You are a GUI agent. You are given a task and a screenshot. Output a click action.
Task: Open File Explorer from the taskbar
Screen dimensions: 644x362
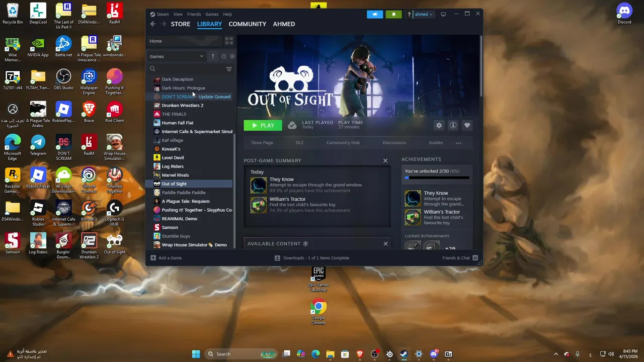coord(330,354)
